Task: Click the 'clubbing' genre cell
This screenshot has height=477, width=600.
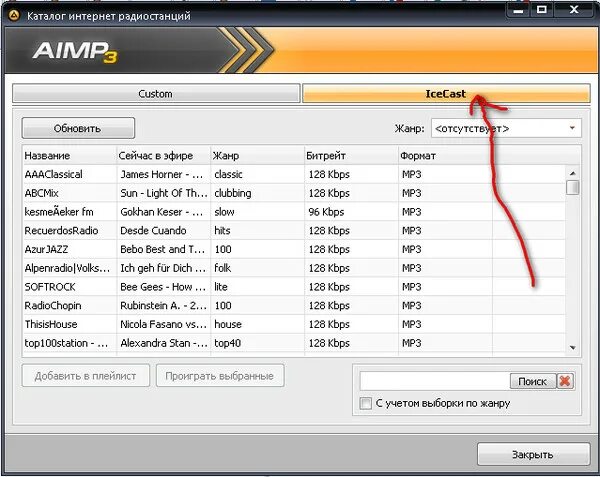Action: click(258, 193)
